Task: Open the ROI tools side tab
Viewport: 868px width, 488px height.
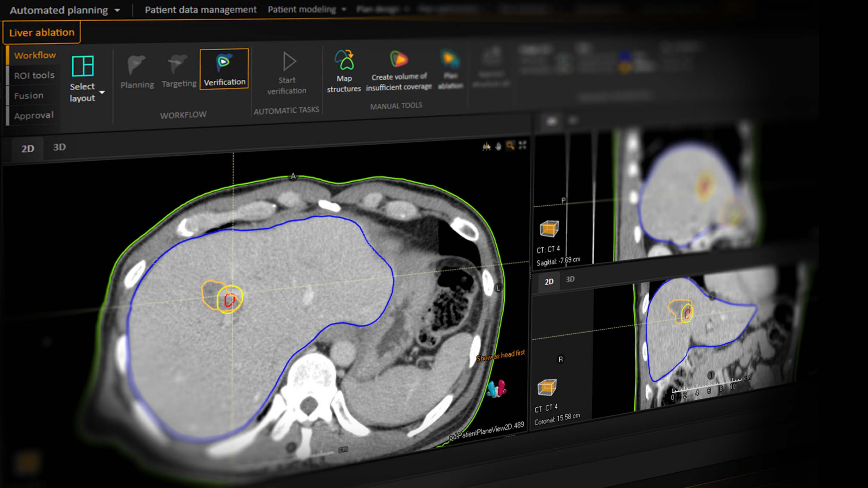Action: (x=34, y=75)
